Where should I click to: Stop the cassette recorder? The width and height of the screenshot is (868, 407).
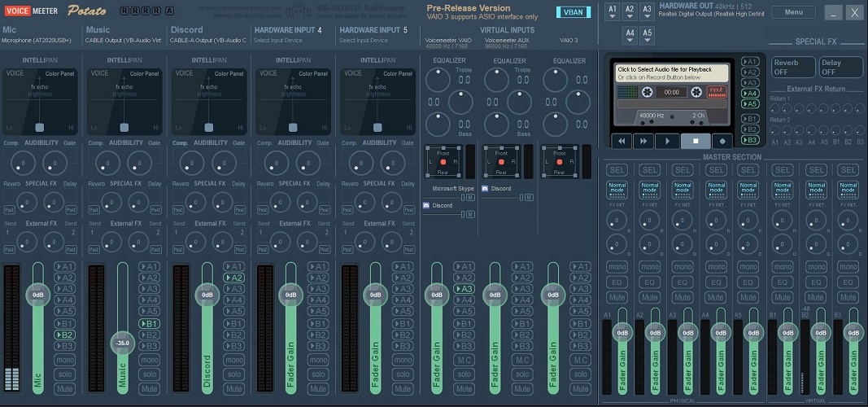(696, 141)
